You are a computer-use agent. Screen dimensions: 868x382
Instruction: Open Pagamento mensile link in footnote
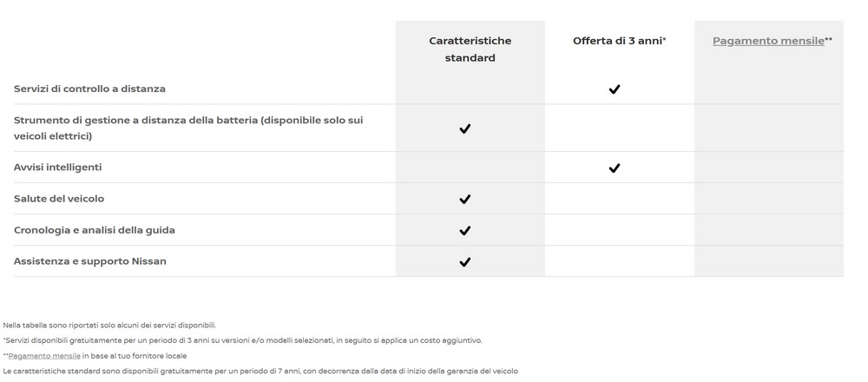[x=44, y=356]
